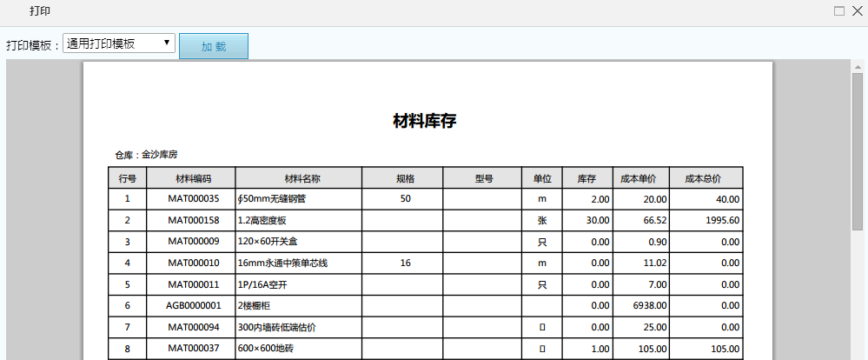This screenshot has width=868, height=360.
Task: Select the 600×600地砖 material name cell
Action: click(x=299, y=349)
